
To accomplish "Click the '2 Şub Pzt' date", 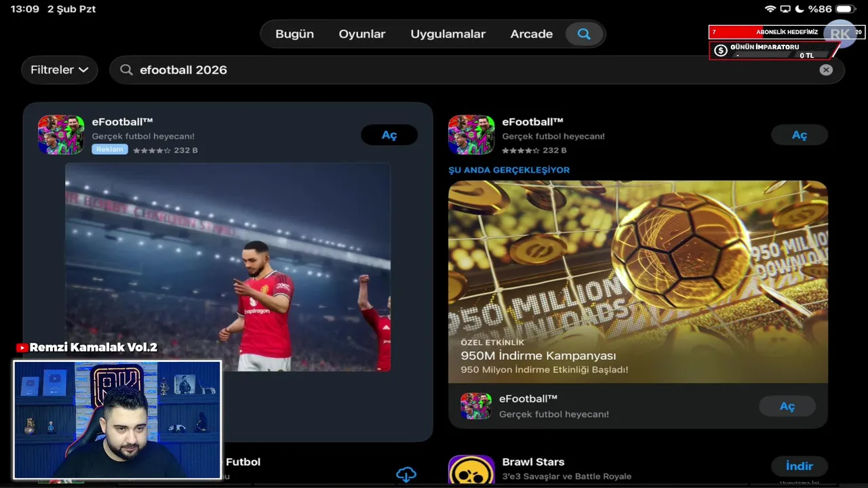I will [x=72, y=9].
